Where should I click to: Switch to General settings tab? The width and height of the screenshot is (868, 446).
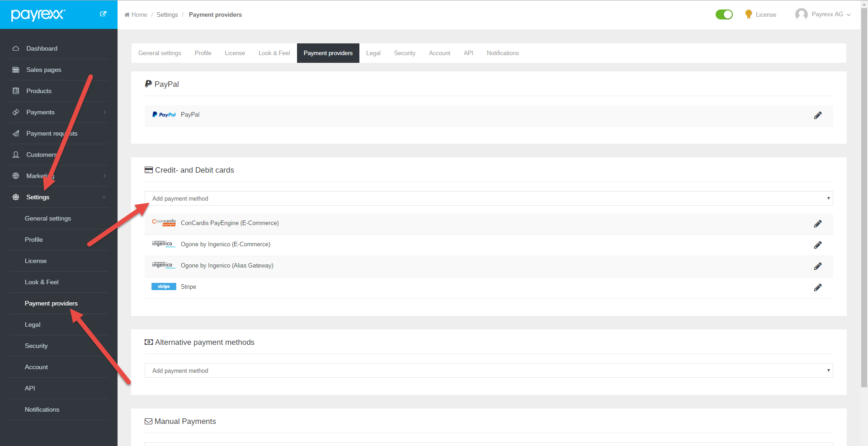(x=160, y=53)
